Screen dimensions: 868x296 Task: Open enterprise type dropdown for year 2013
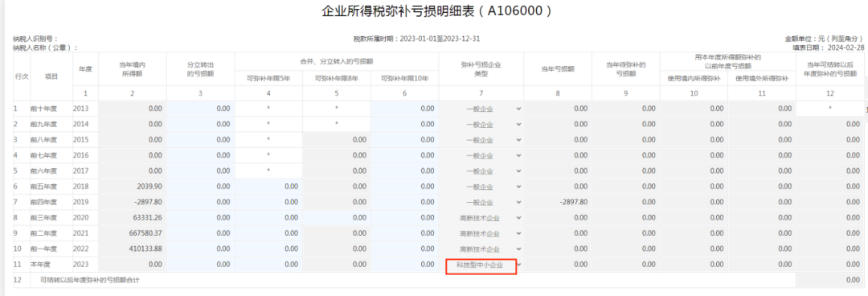(x=481, y=109)
